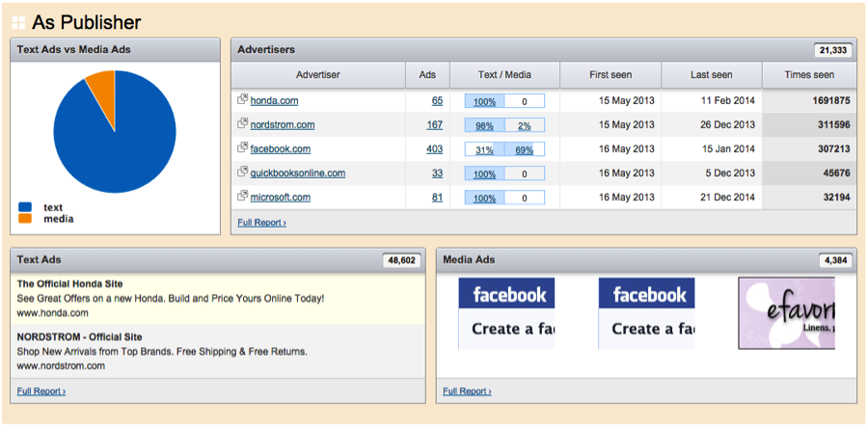Open the second facebook media ad thumbnail
The image size is (868, 428).
pyautogui.click(x=646, y=313)
